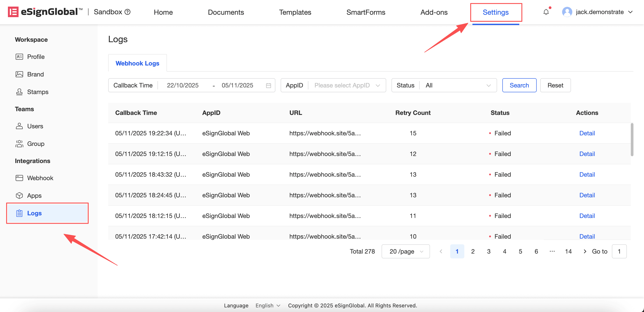644x312 pixels.
Task: Click the Stamps icon in the sidebar
Action: 19,92
